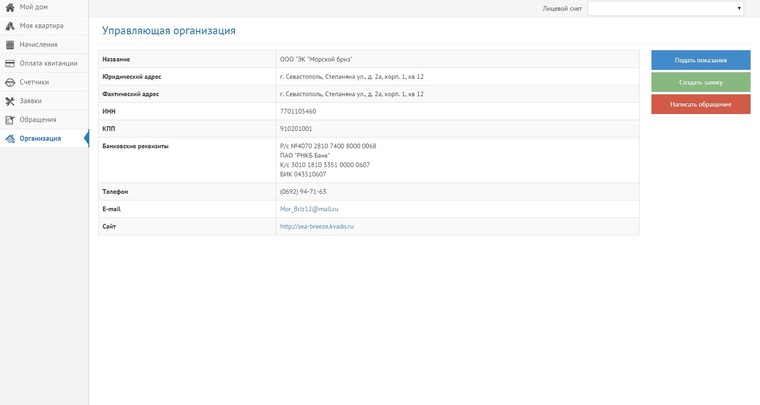Click the tools icon beside Заявки
The height and width of the screenshot is (405, 760).
(10, 101)
